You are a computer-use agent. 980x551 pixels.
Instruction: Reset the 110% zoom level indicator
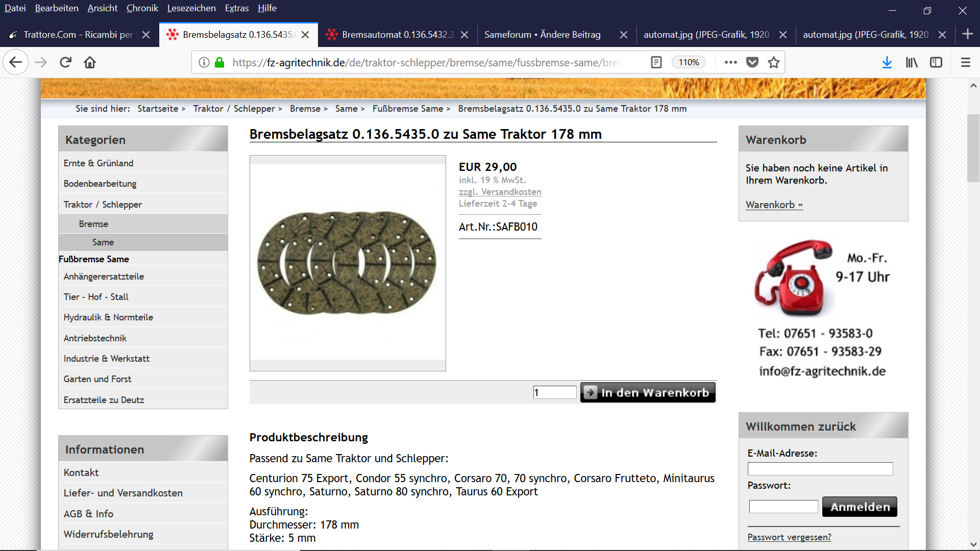coord(689,62)
